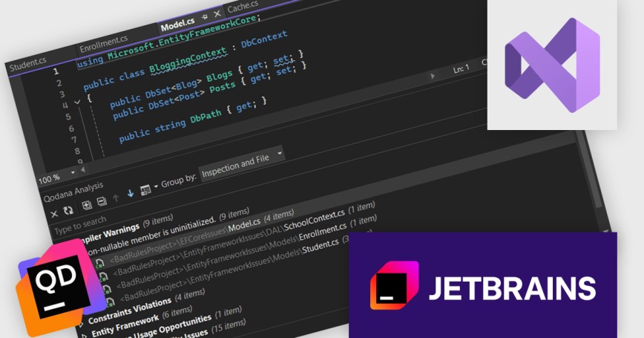Select the Compiler Warnings group
This screenshot has width=644, height=338.
(x=128, y=230)
